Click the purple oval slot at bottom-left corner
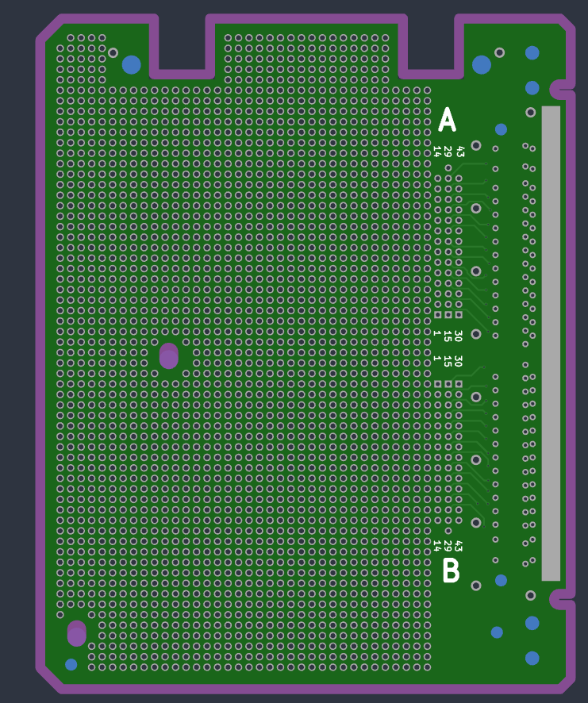This screenshot has height=703, width=588. [x=77, y=633]
